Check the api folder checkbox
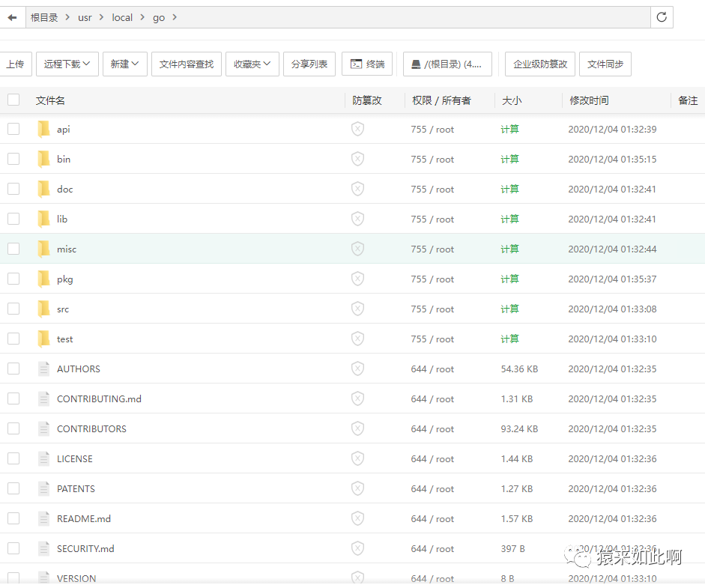The height and width of the screenshot is (588, 705). point(13,129)
